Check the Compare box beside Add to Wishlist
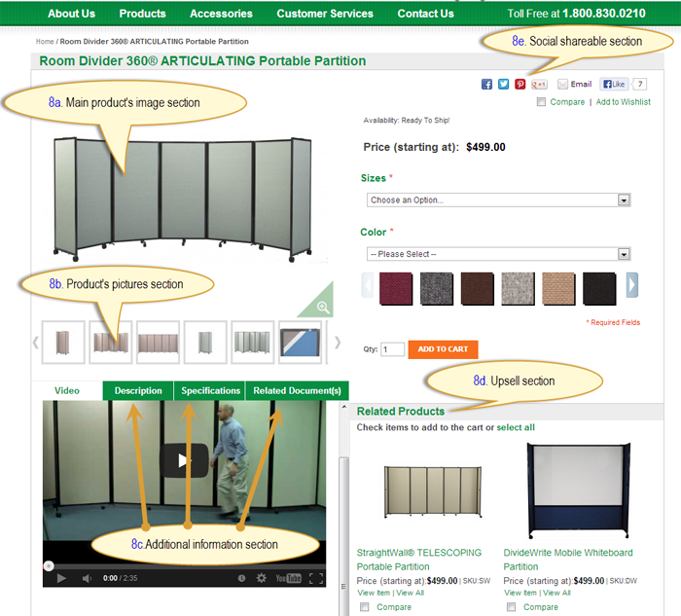Viewport: 681px width, 616px height. (541, 102)
